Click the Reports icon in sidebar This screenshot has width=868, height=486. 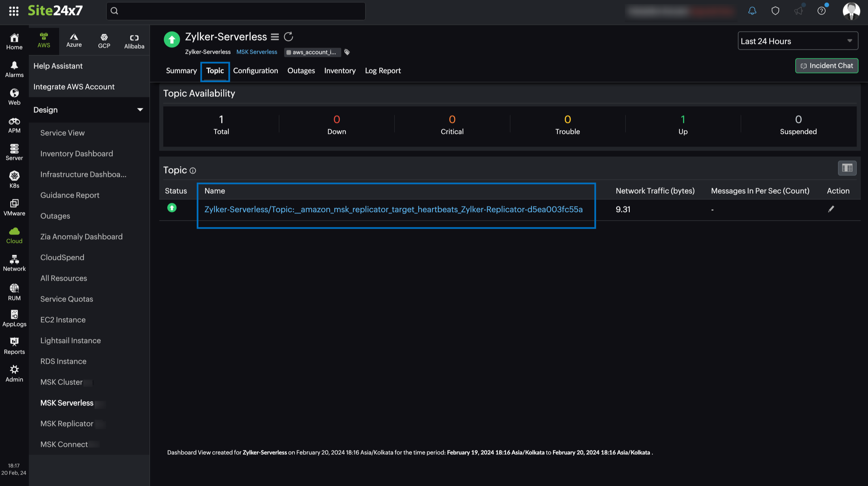[x=14, y=345]
